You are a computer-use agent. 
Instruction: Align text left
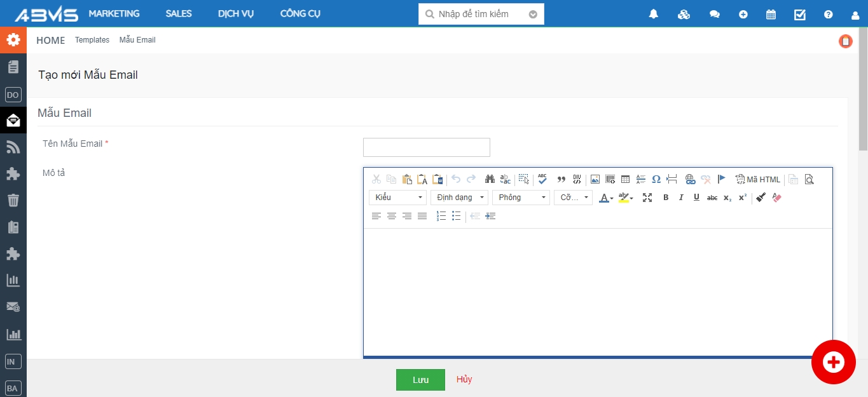click(x=376, y=216)
